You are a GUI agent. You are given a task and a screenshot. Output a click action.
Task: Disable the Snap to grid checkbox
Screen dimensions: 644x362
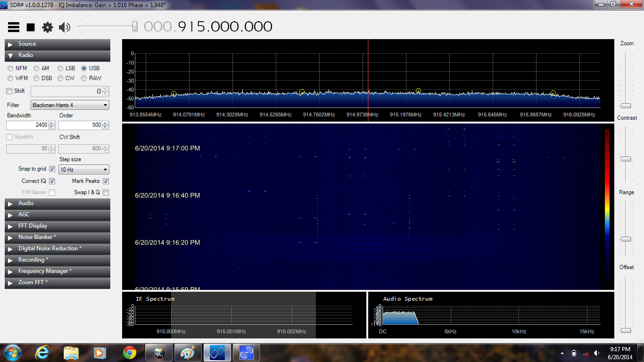point(52,169)
